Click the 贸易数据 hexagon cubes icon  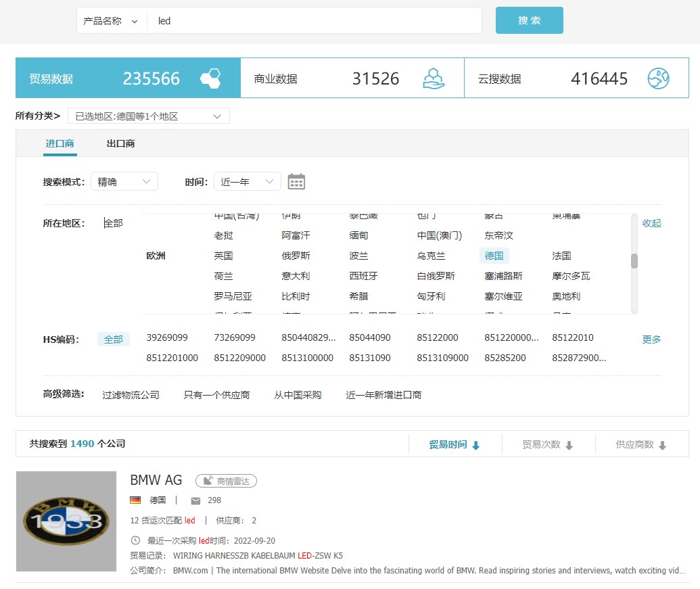tap(211, 78)
